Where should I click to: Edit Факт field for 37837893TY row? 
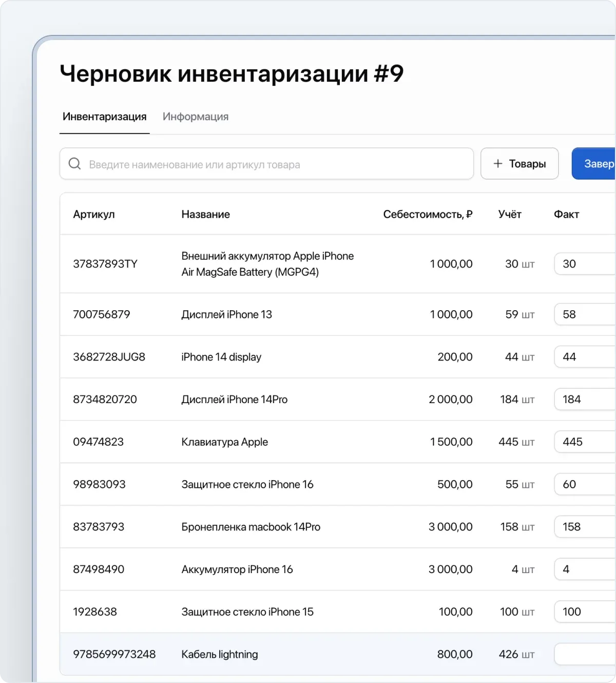(585, 264)
